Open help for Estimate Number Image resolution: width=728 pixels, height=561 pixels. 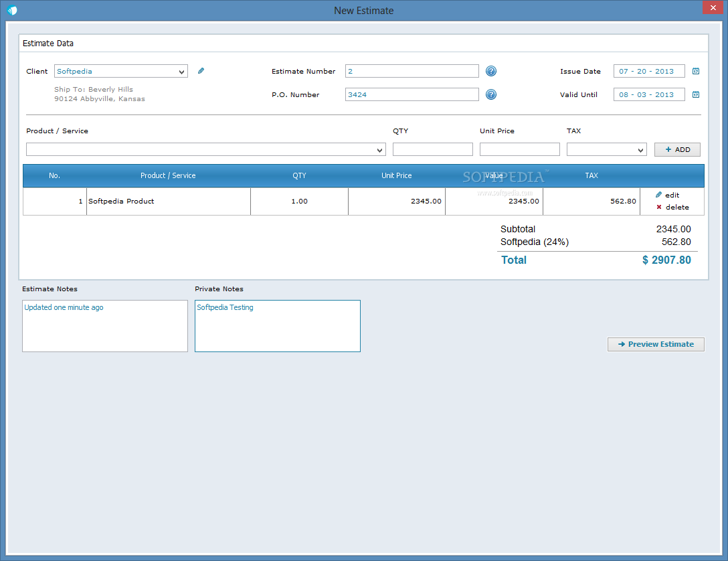click(490, 71)
